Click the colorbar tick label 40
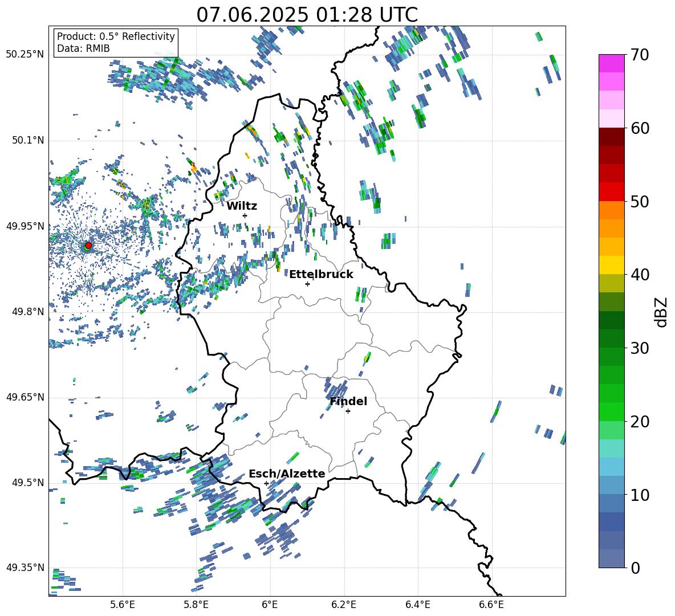This screenshot has width=675, height=616. coord(640,275)
